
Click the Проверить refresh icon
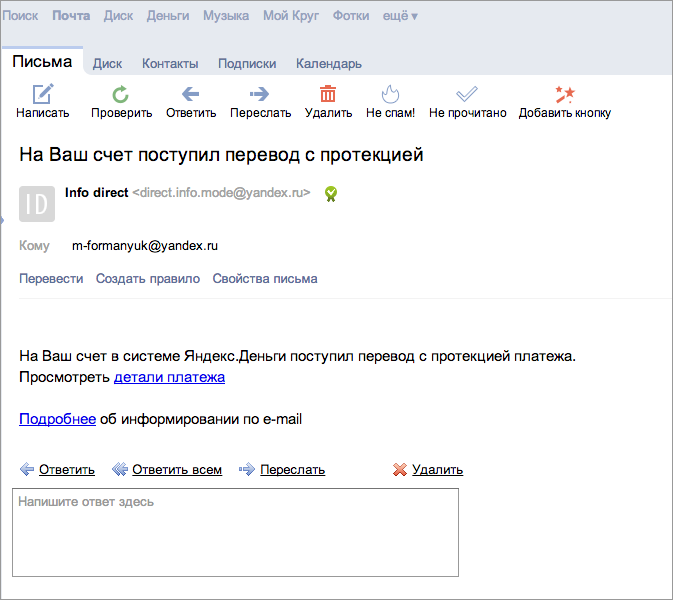(x=121, y=94)
